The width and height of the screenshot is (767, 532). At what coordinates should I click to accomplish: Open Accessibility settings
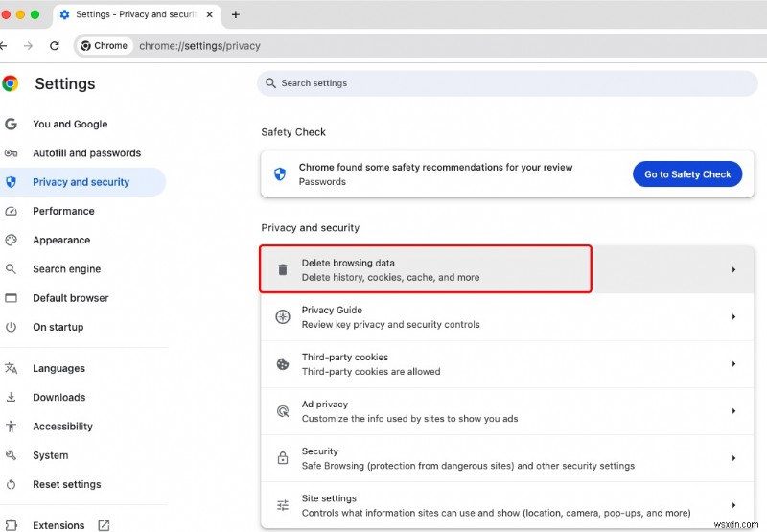[x=82, y=427]
